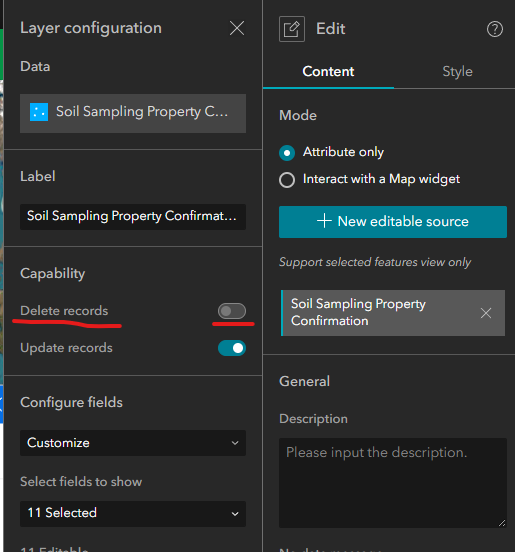Close the Layer configuration panel
This screenshot has height=552, width=515.
click(237, 28)
